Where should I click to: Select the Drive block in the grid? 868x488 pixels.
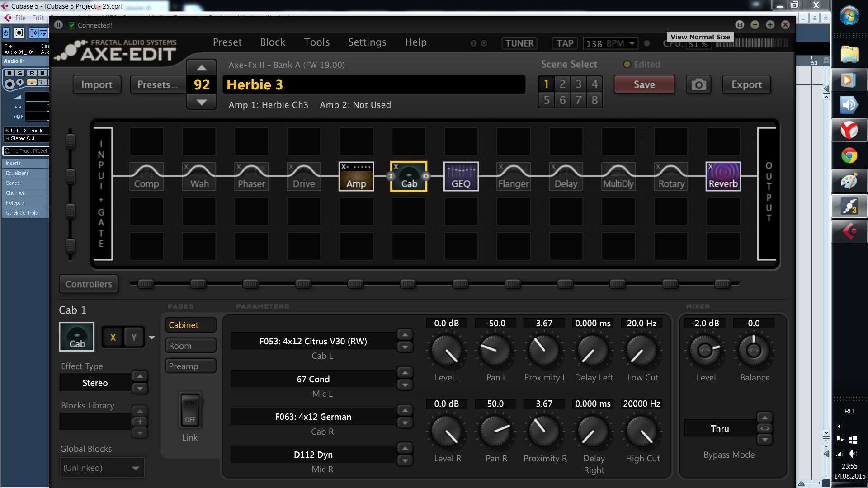coord(304,176)
